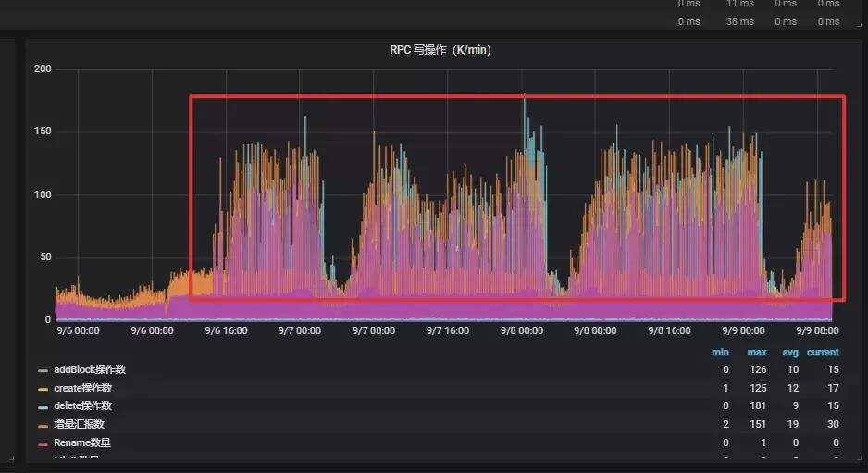Open color picker for delete操作数 swatch
The image size is (868, 473).
coord(43,407)
